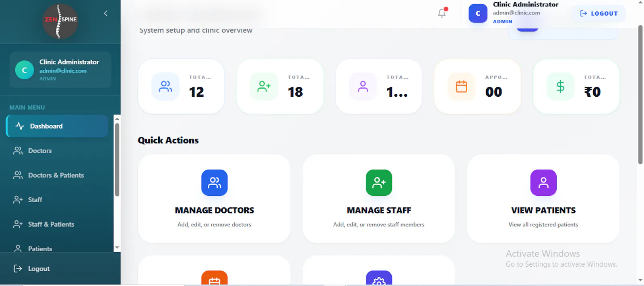Click 'System setup and clinic overview' subtitle
The image size is (644, 286).
[196, 30]
